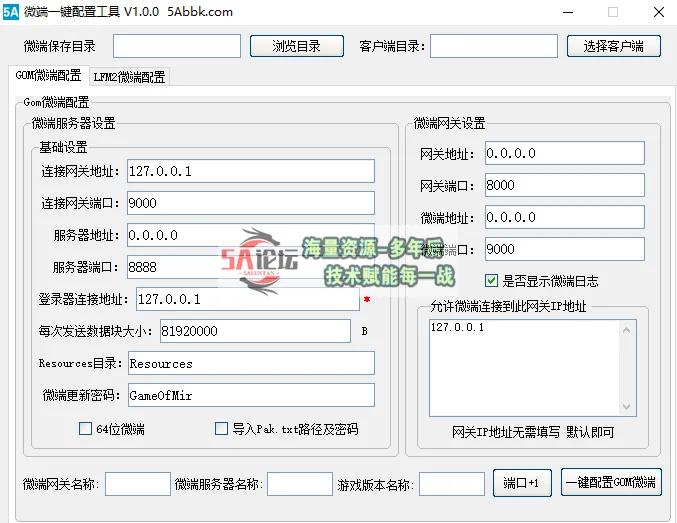Click the 客户端目录 input field
Screen dimensions: 677x523
point(494,46)
